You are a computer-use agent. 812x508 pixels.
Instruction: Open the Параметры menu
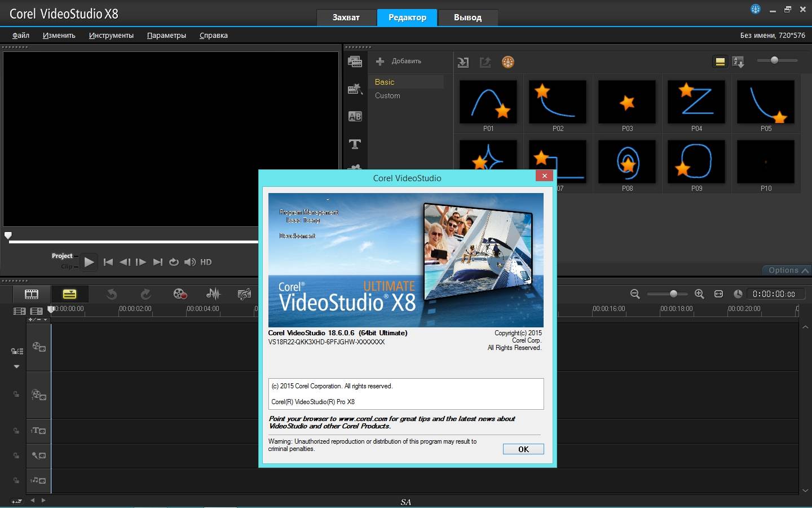(166, 35)
